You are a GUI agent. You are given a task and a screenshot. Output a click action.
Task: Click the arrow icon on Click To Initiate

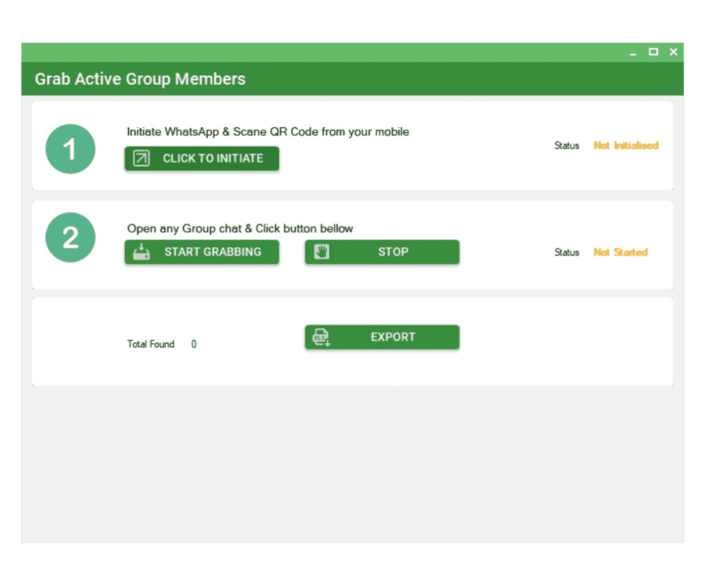[141, 158]
